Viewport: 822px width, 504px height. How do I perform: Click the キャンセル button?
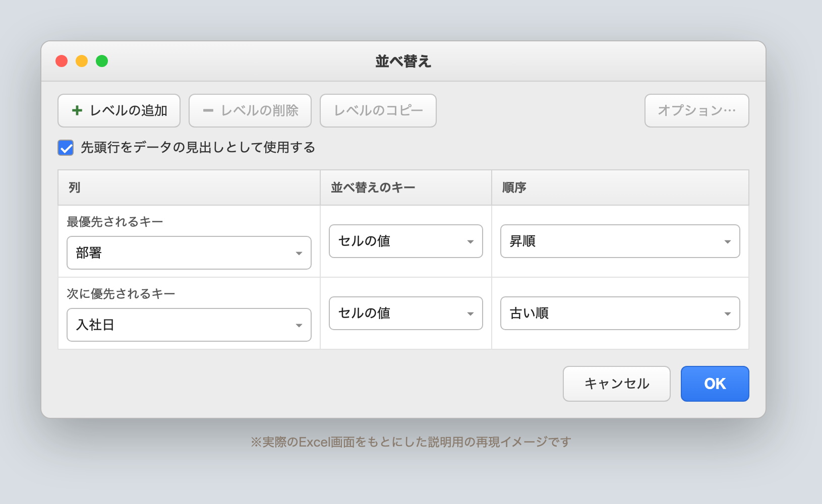click(617, 384)
